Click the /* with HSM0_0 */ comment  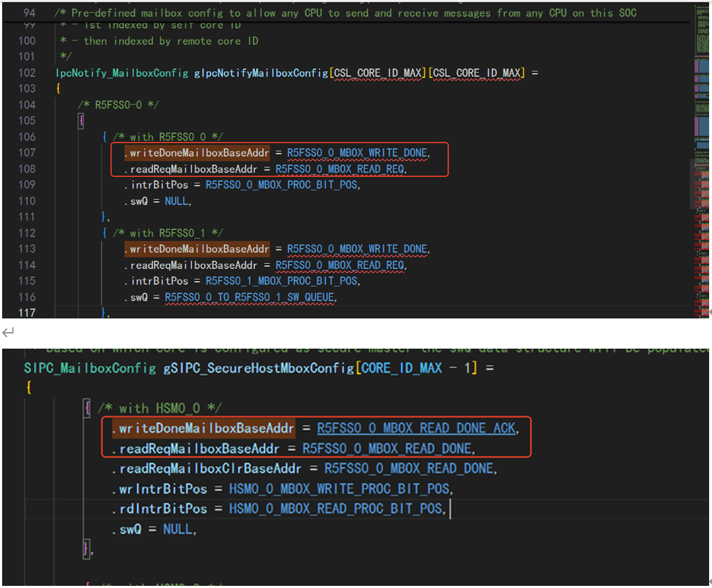pyautogui.click(x=159, y=408)
